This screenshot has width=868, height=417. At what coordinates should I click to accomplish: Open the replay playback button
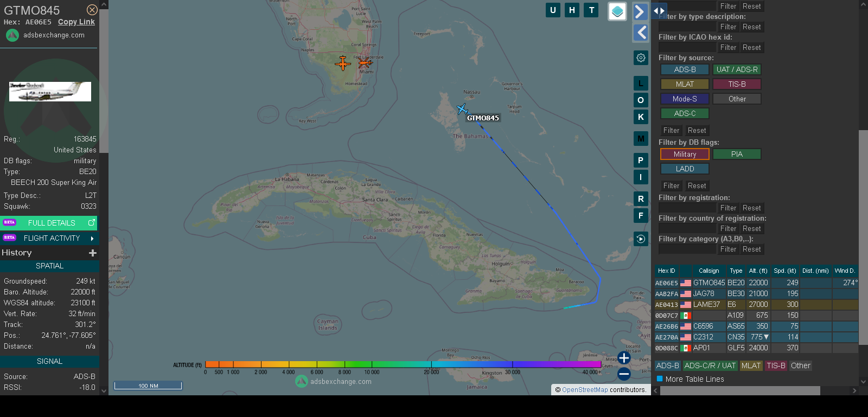[641, 239]
